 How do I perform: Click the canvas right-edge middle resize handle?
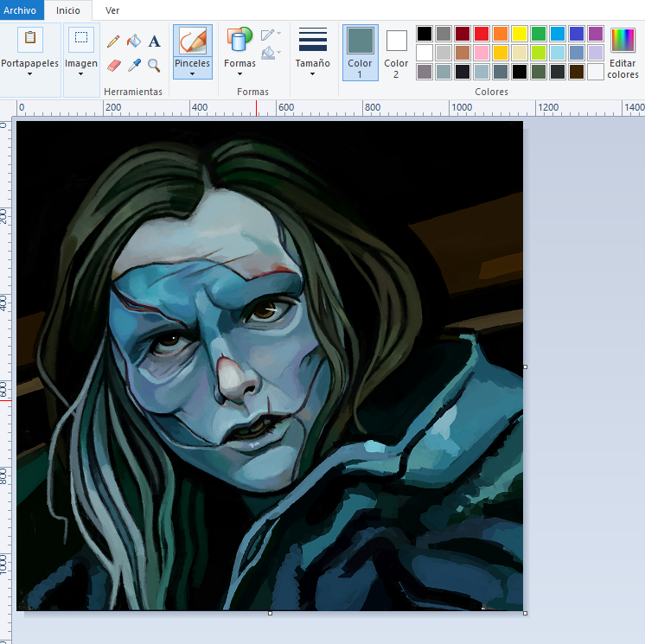pyautogui.click(x=526, y=367)
